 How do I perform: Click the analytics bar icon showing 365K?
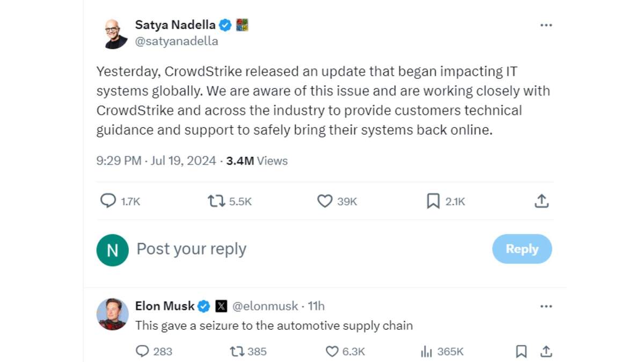click(426, 351)
